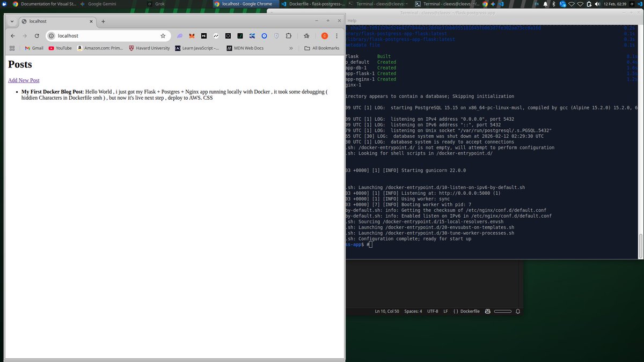The width and height of the screenshot is (644, 362).
Task: Change indentation via Spaces: 4
Action: [413, 311]
